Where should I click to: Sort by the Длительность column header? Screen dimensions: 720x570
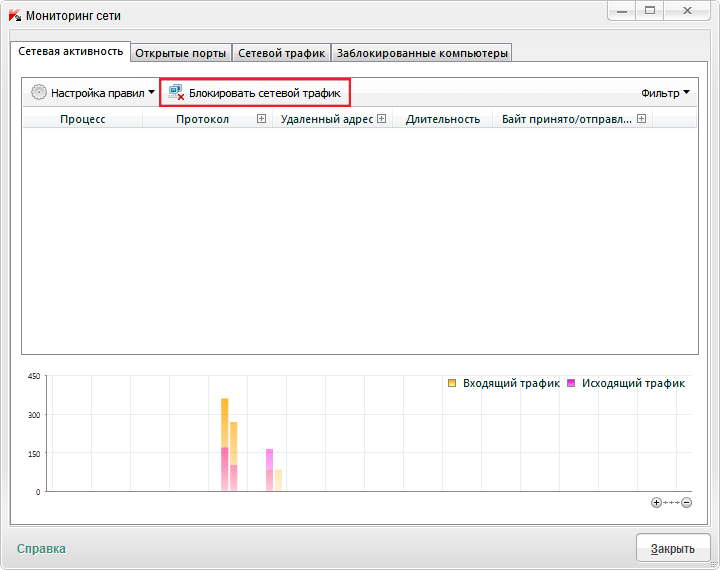443,119
